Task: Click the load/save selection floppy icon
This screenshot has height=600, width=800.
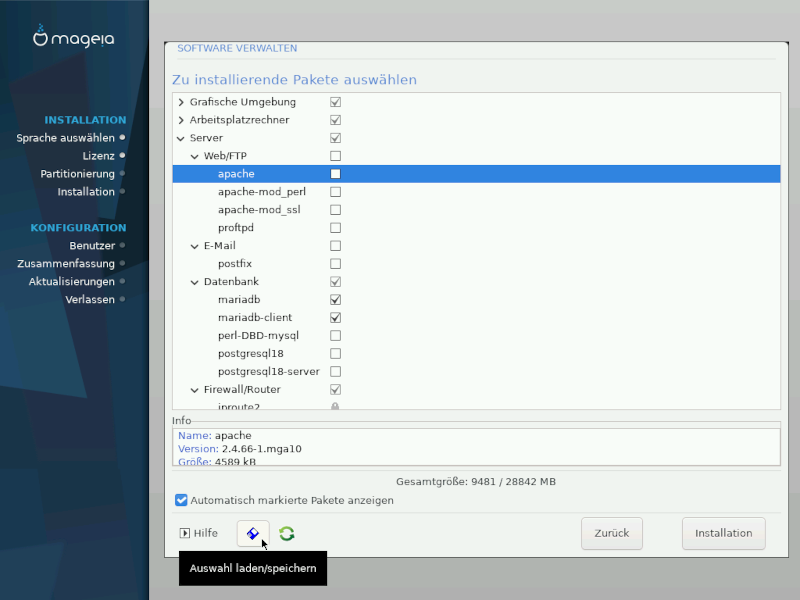Action: coord(253,533)
